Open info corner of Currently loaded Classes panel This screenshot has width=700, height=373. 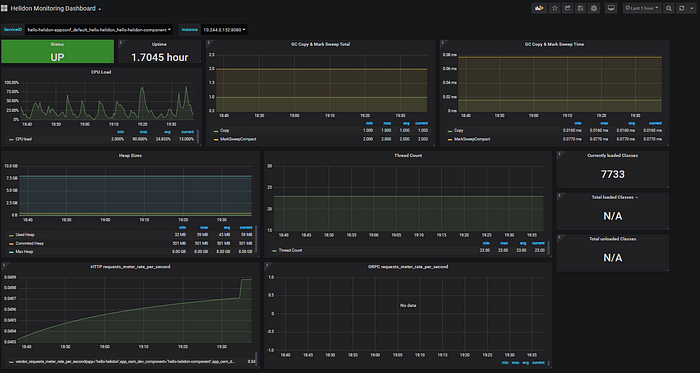click(559, 153)
